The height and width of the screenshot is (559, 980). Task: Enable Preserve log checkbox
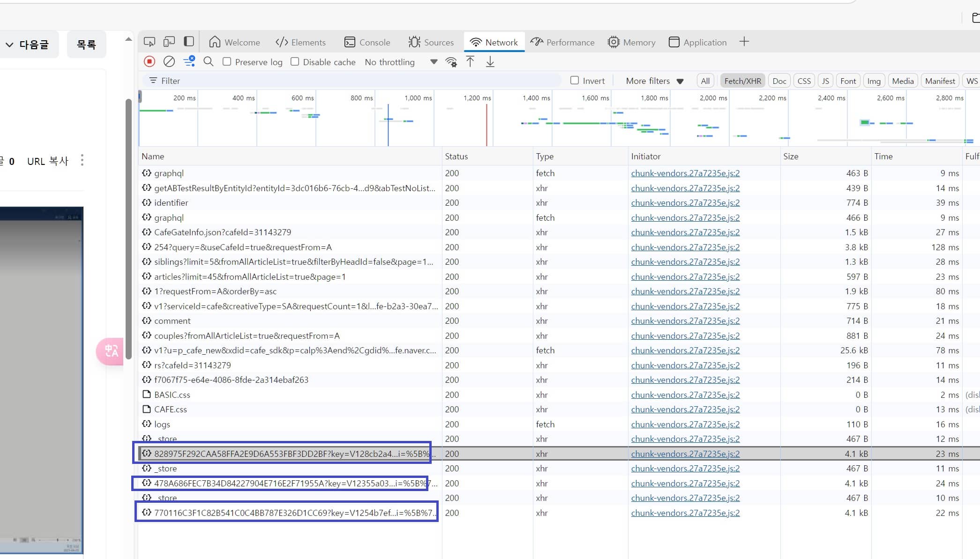coord(227,61)
